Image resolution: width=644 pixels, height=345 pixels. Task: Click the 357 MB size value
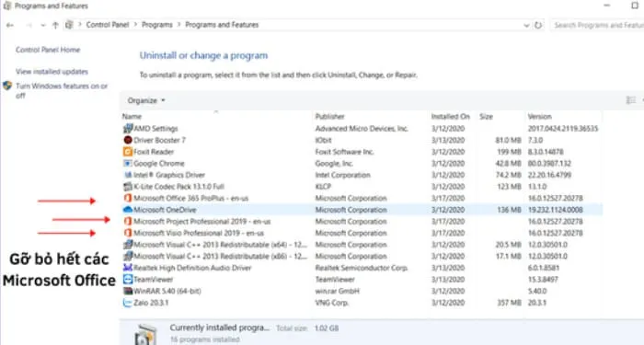[509, 303]
